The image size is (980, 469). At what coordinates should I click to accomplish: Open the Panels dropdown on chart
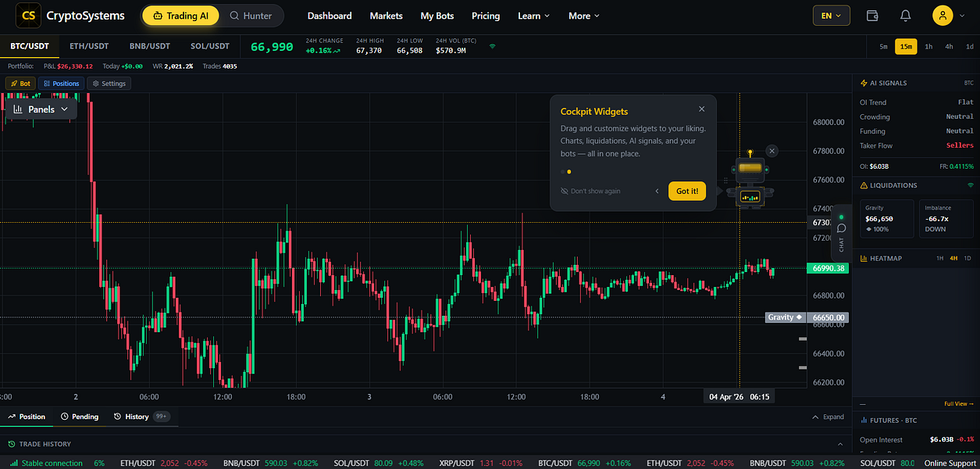(x=41, y=109)
